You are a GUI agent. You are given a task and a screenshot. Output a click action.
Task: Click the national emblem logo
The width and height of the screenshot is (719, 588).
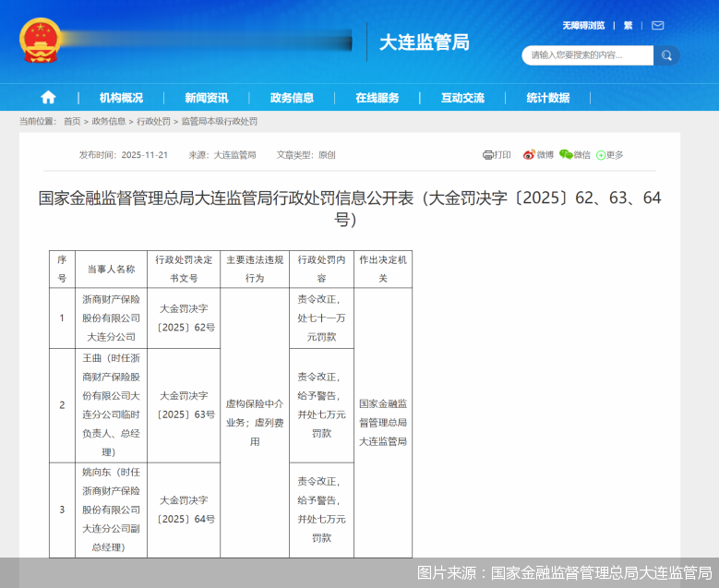41,41
